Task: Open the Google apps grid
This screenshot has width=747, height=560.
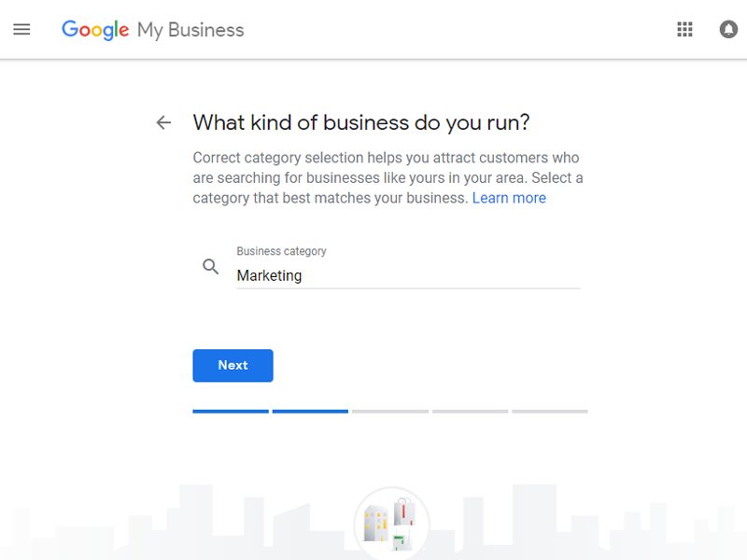Action: tap(684, 30)
